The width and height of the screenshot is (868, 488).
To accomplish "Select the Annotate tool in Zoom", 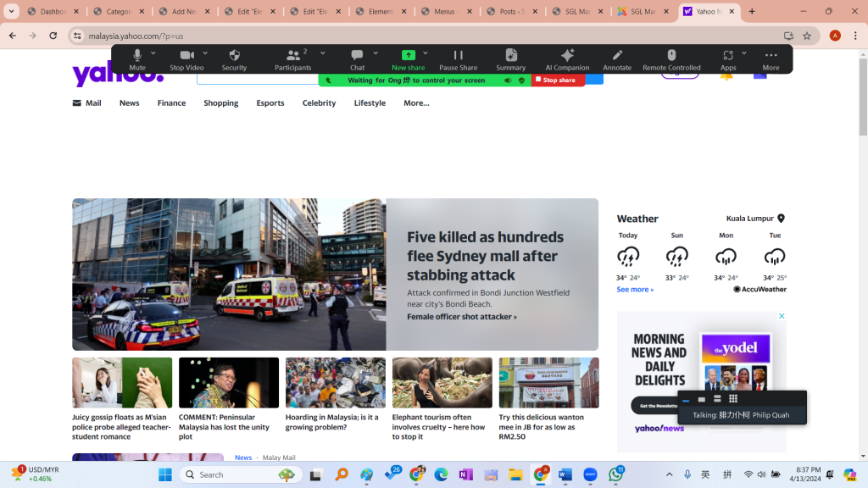I will 617,58.
